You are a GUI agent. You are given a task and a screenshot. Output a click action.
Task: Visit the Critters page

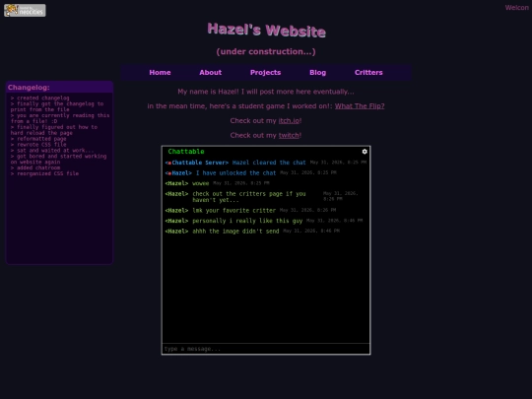click(368, 72)
